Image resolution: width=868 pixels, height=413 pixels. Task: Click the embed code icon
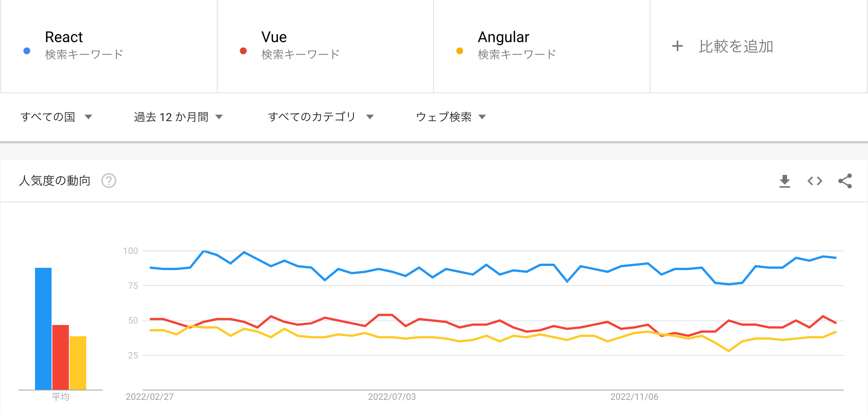click(x=815, y=181)
